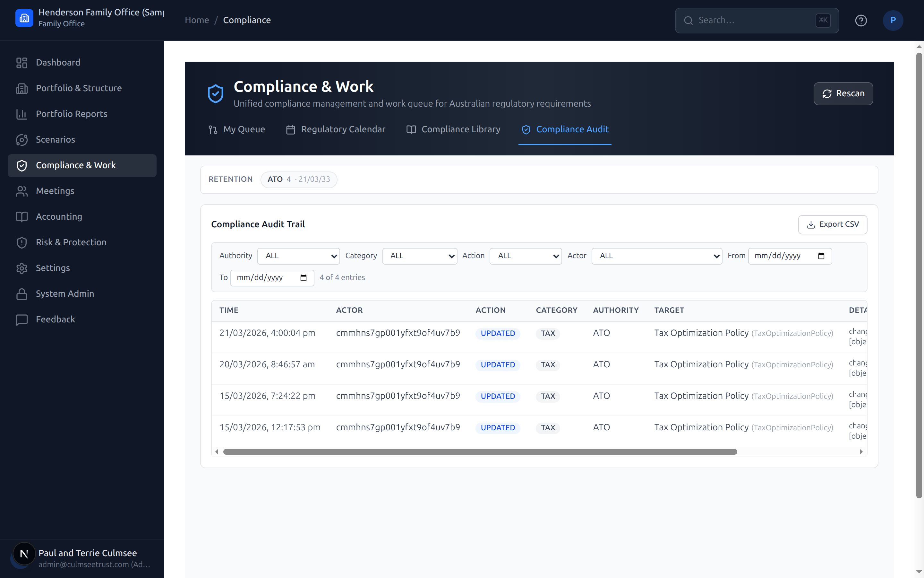Click the ATO retention chip
924x578 pixels.
click(x=299, y=180)
